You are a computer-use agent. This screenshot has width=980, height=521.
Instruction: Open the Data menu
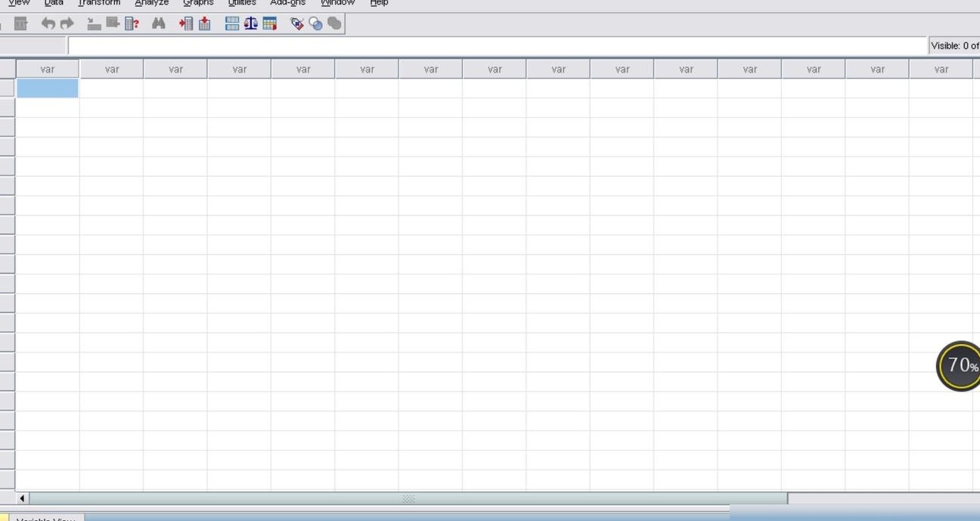click(54, 3)
